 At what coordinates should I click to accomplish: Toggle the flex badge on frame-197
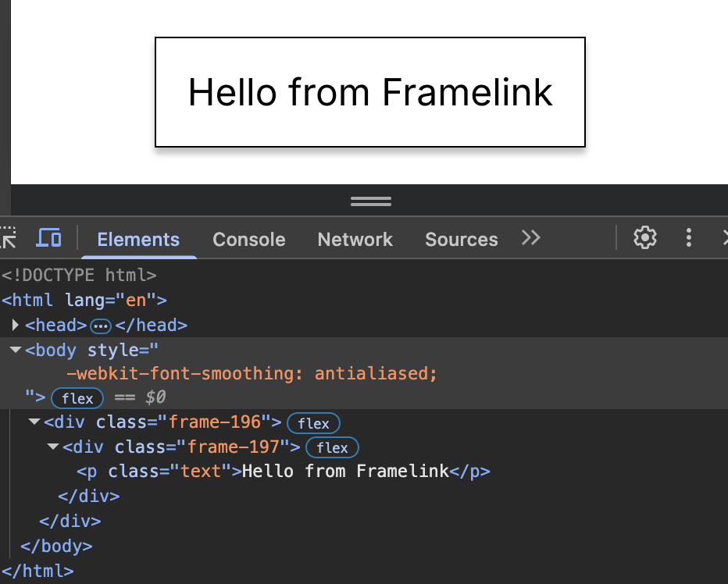point(332,447)
